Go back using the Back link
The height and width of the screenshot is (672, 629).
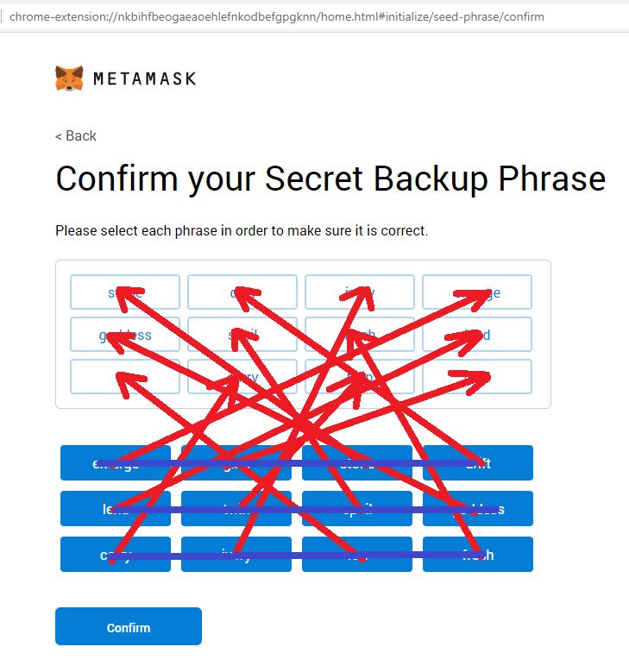tap(76, 135)
